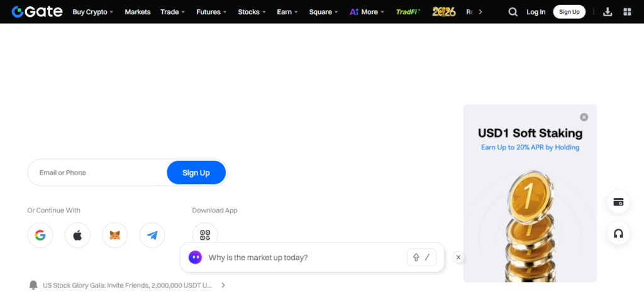Click the purple AI assistant avatar
The image size is (644, 294).
[195, 258]
